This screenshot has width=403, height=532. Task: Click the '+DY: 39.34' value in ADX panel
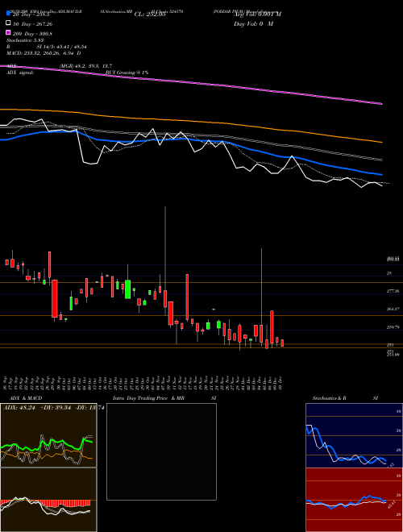[x=56, y=407]
